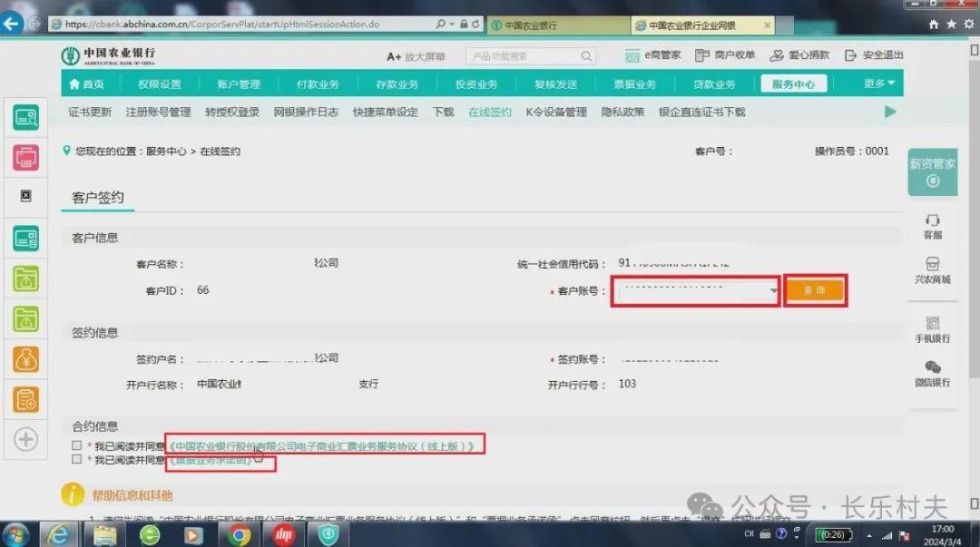Viewport: 980px width, 547px height.
Task: Open 证书更新 submenu link
Action: pos(90,112)
